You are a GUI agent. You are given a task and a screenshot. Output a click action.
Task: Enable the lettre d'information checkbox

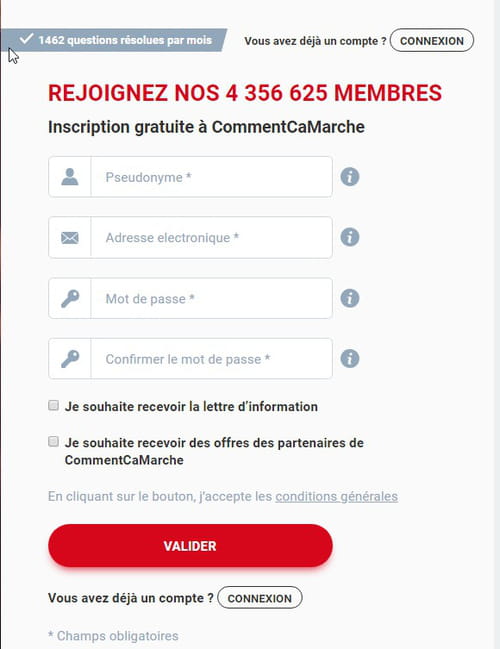pos(53,405)
